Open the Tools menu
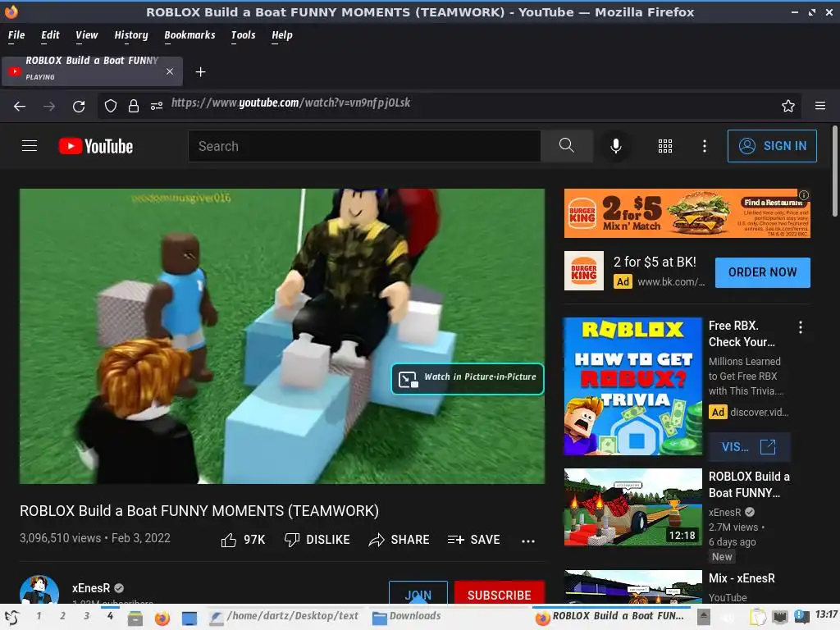Viewport: 840px width, 630px height. (243, 35)
